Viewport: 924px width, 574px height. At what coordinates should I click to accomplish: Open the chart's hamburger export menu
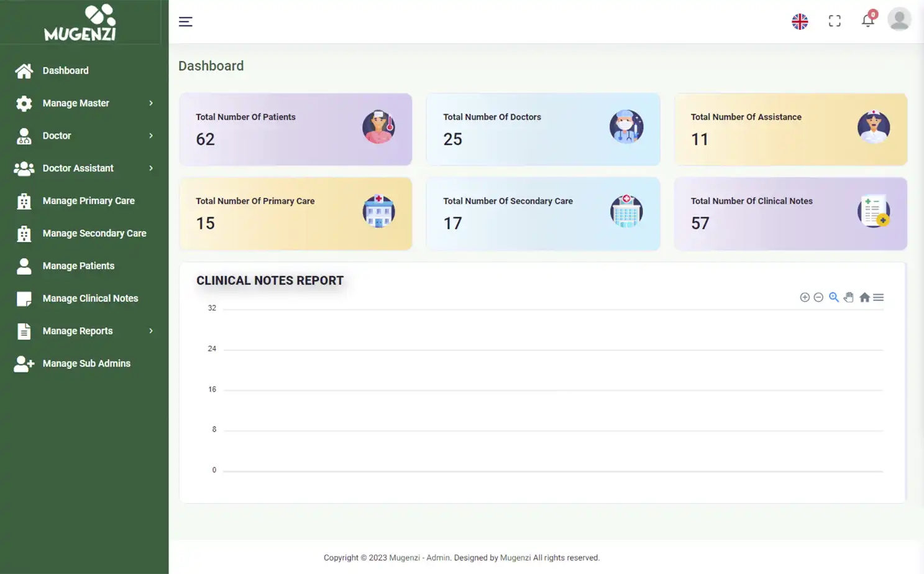[879, 297]
